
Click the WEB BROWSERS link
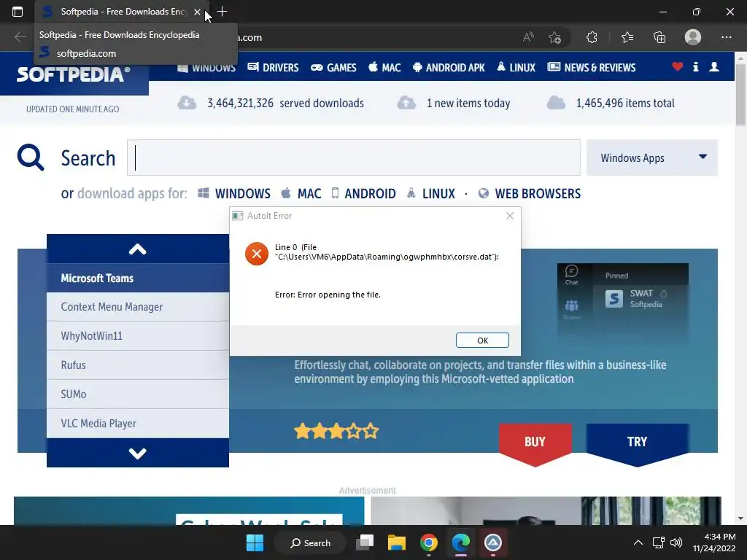coord(530,193)
